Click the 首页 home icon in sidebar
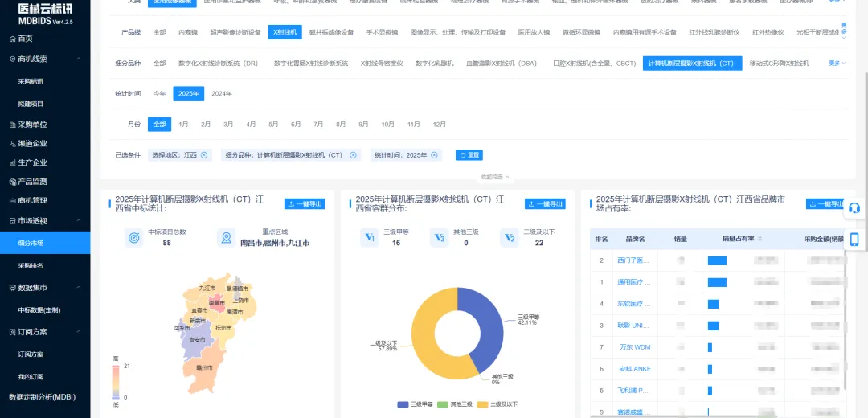The image size is (868, 418). (x=13, y=39)
